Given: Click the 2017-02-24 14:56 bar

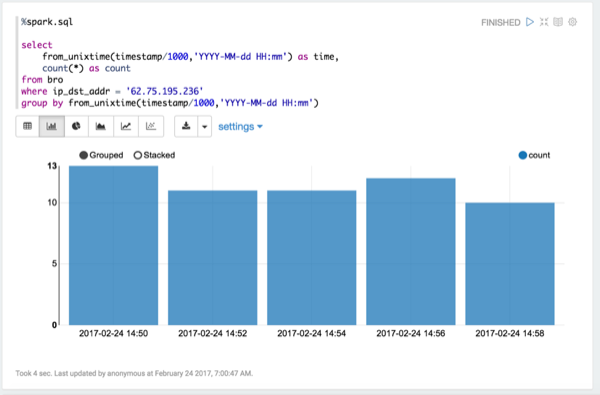Looking at the screenshot, I should [411, 251].
